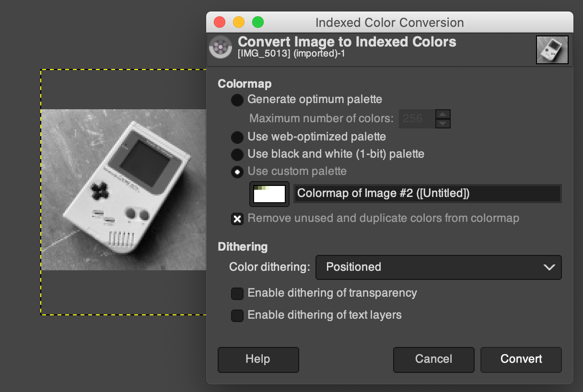The height and width of the screenshot is (392, 583).
Task: Select Use custom palette radio button
Action: click(x=237, y=172)
